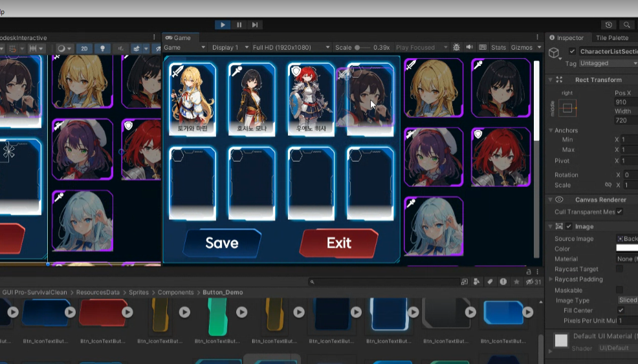Open Scene effects dropdown arrow

click(x=146, y=48)
